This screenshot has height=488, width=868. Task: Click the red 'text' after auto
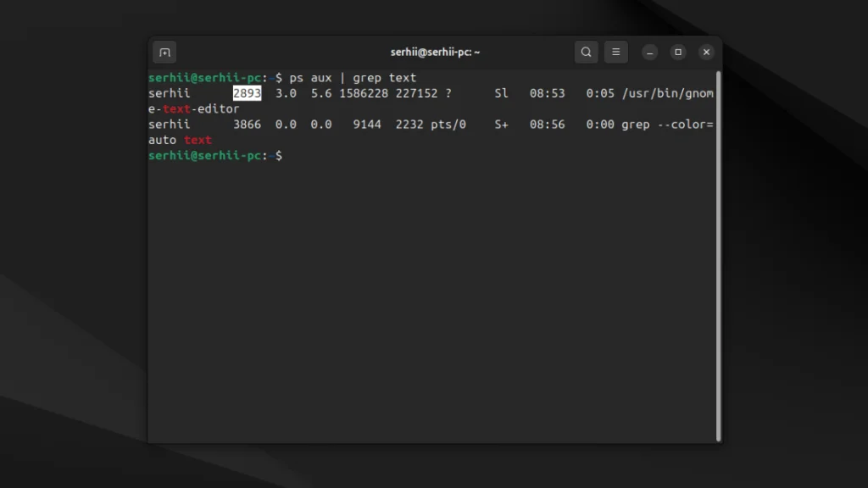[198, 140]
